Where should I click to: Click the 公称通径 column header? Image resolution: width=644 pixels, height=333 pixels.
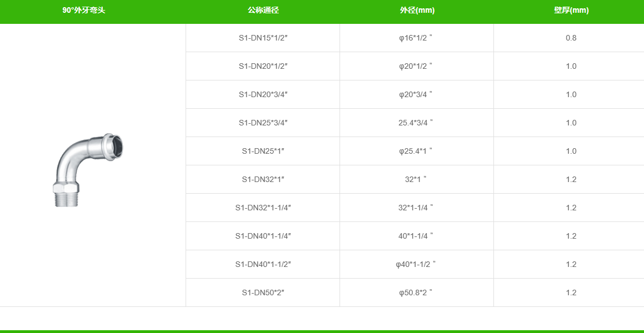click(263, 11)
